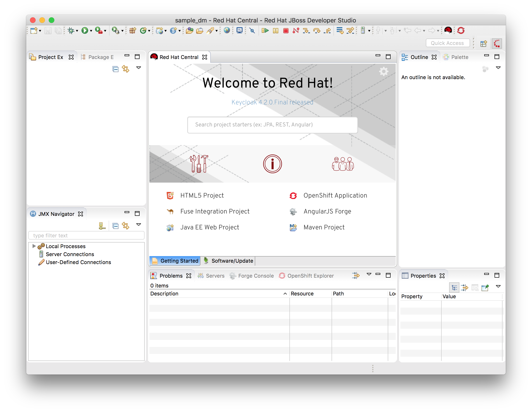Open the Project Explorer view menu chevron

click(x=139, y=68)
